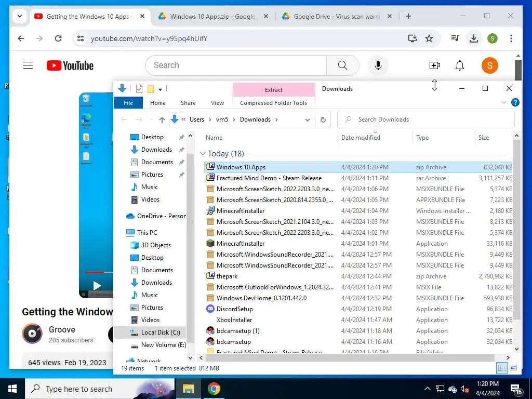Click Properties icon in Explorer quick access toolbar
Viewport: 532px width, 399px height.
click(x=139, y=89)
